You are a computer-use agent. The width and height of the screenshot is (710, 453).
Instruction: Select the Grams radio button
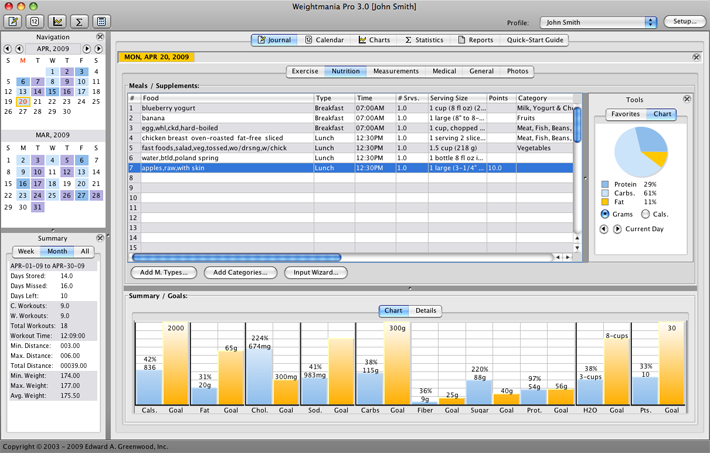[x=605, y=214]
